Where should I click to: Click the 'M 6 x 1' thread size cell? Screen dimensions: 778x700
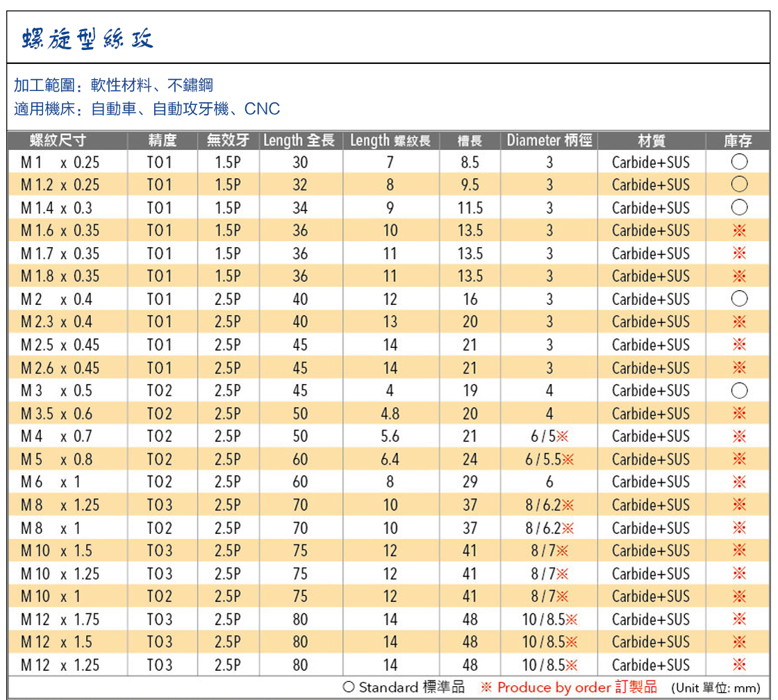(51, 482)
